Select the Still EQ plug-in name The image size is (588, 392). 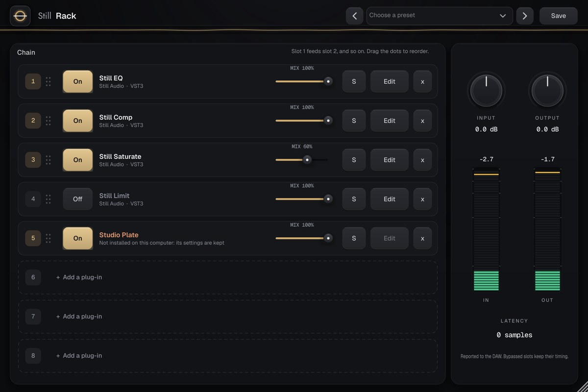(x=111, y=78)
